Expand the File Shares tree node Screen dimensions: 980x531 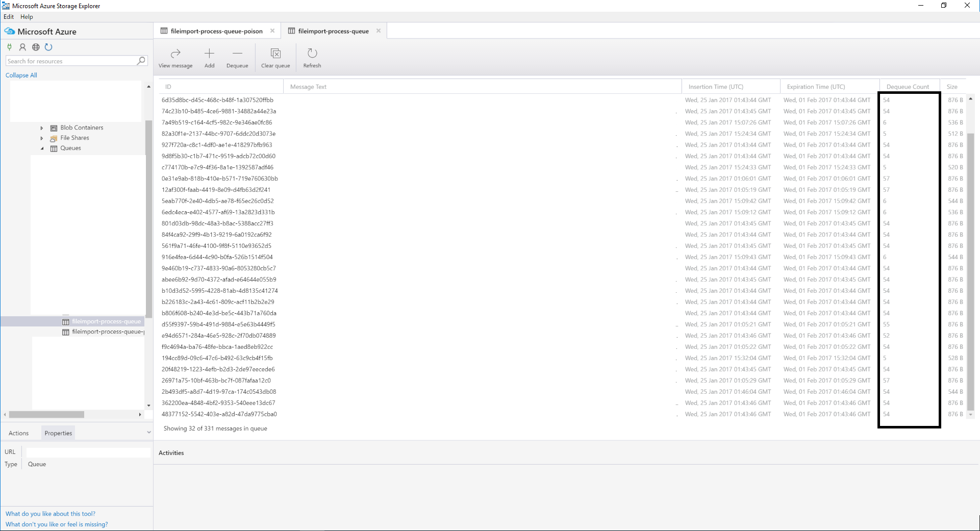point(42,138)
